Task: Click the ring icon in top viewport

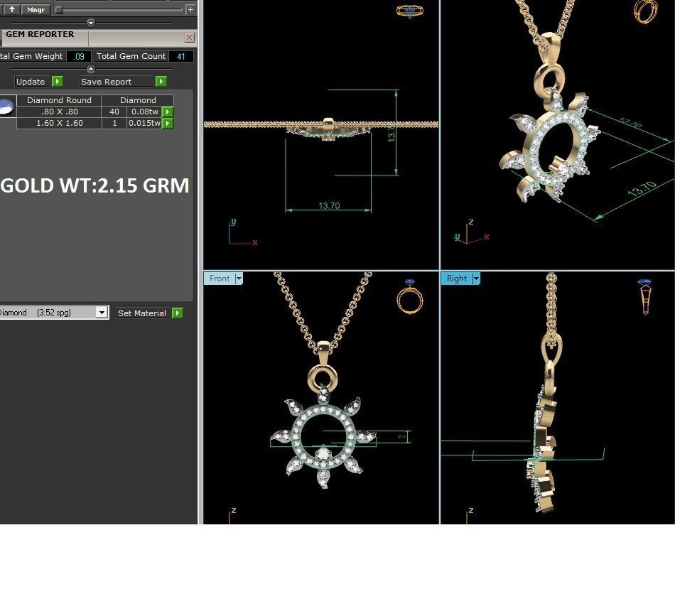Action: click(x=409, y=11)
